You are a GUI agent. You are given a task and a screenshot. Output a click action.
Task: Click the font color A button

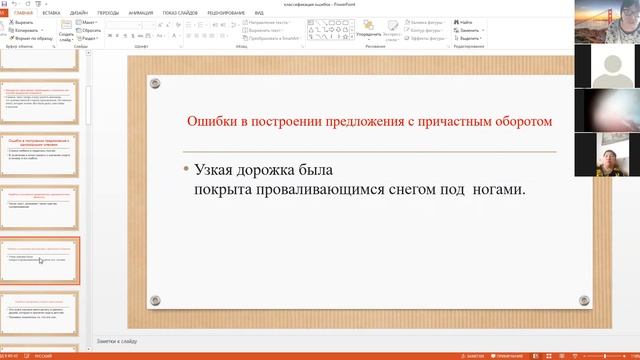click(174, 36)
